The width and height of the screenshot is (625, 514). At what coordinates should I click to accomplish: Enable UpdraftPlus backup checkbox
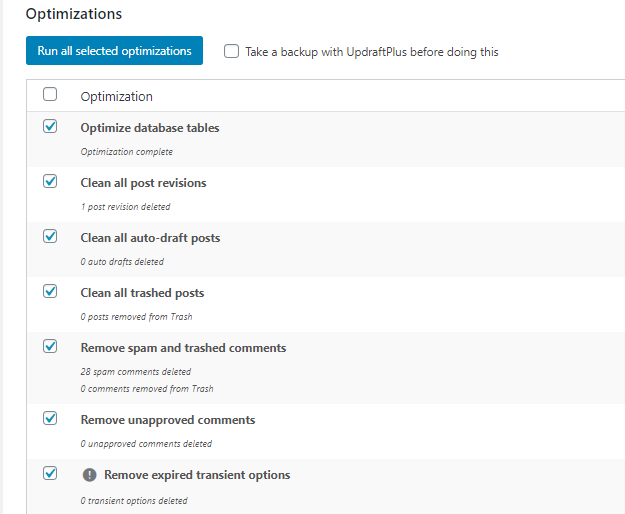pyautogui.click(x=231, y=51)
